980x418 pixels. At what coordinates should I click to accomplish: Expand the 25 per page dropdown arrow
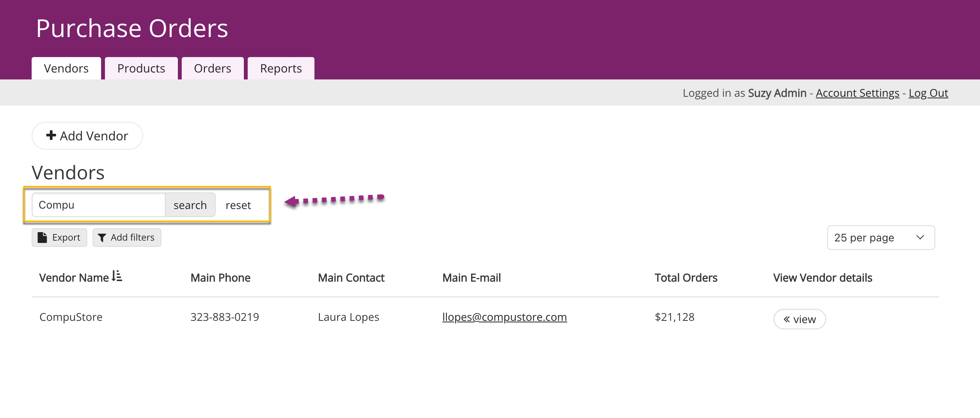tap(920, 238)
